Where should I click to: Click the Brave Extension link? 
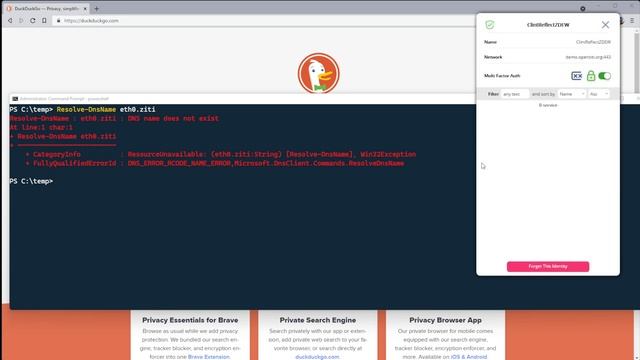pyautogui.click(x=209, y=357)
